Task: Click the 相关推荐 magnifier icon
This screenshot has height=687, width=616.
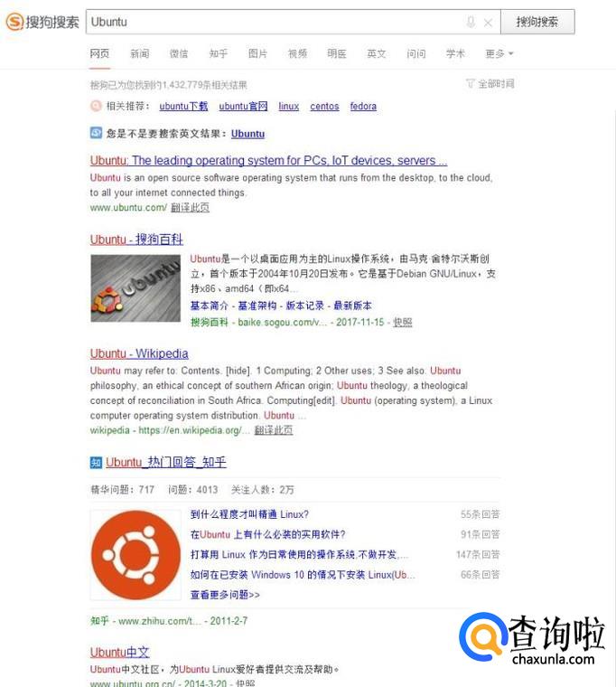Action: pyautogui.click(x=96, y=106)
